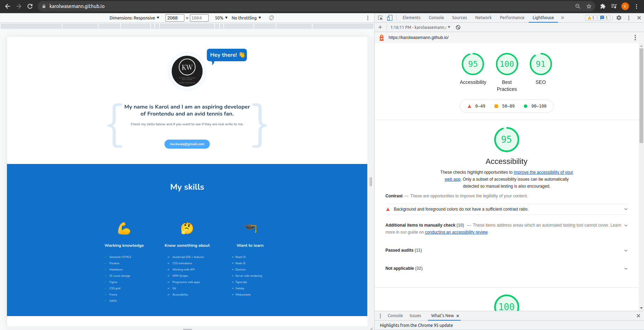Open the conducting an accessibility review link

click(456, 232)
